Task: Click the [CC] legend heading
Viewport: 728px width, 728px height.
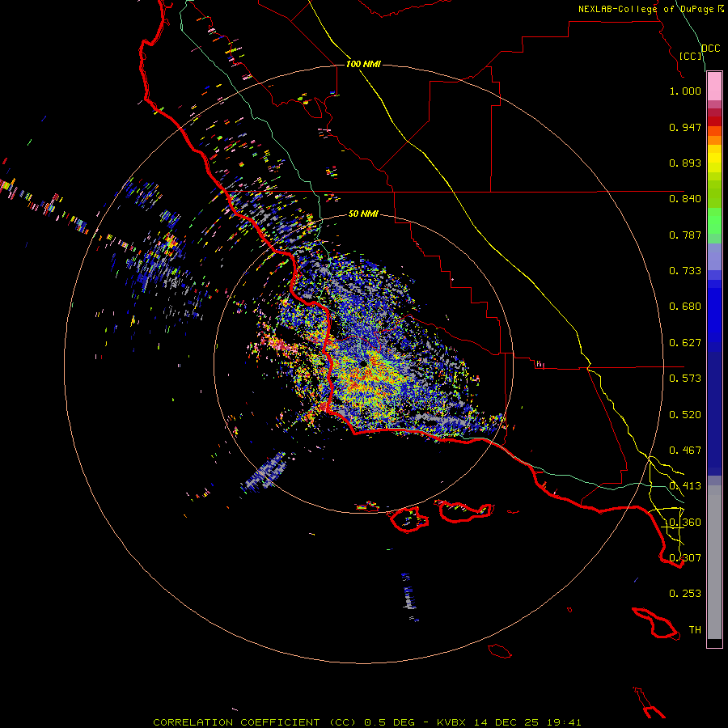Action: (690, 56)
